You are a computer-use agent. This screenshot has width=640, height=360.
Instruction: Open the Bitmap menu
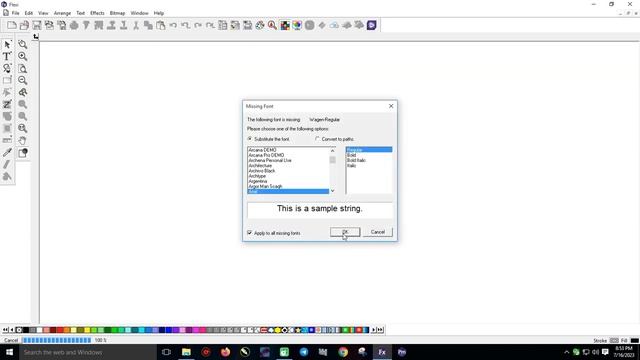[117, 13]
